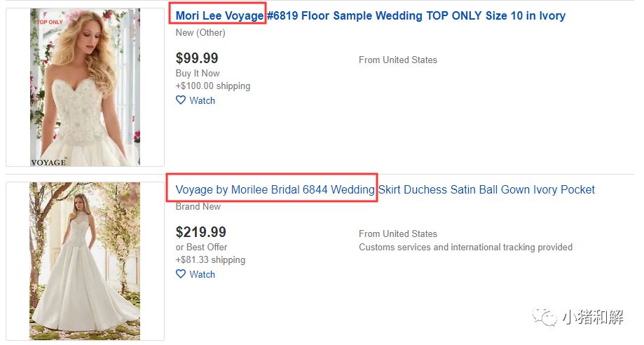The height and width of the screenshot is (345, 644).
Task: Click the $219.99 price
Action: click(201, 232)
